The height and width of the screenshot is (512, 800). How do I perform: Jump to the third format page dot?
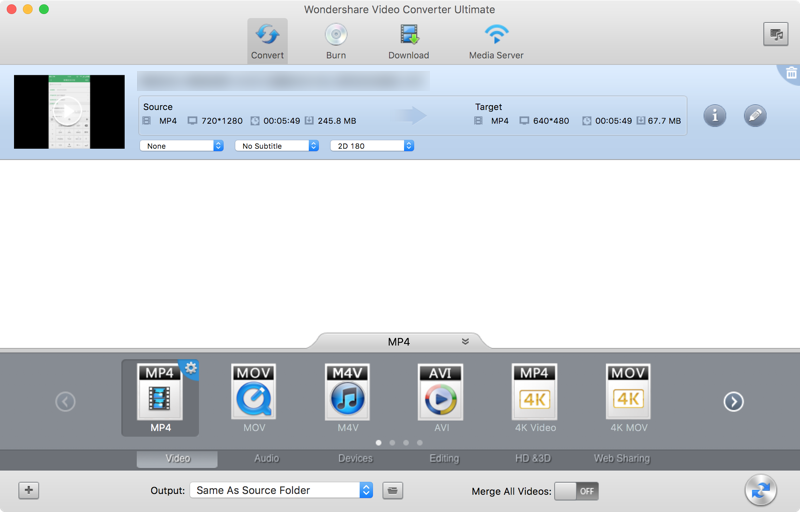406,443
